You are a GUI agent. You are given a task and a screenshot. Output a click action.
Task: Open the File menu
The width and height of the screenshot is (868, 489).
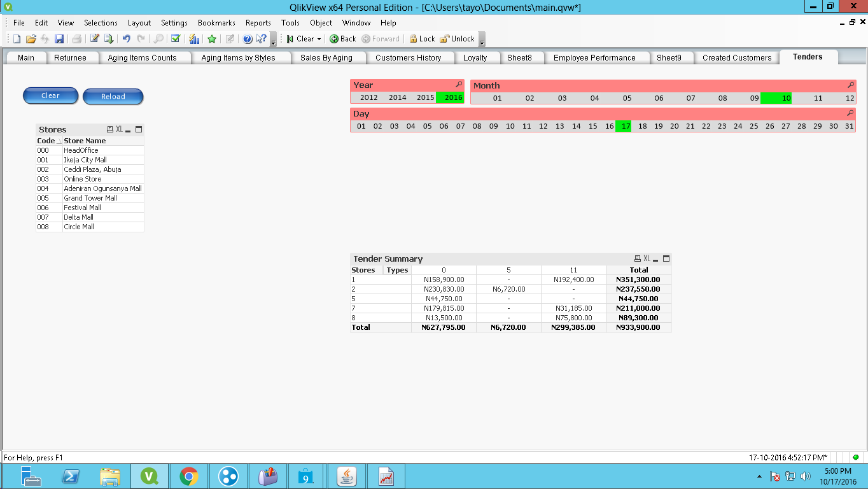pos(19,23)
